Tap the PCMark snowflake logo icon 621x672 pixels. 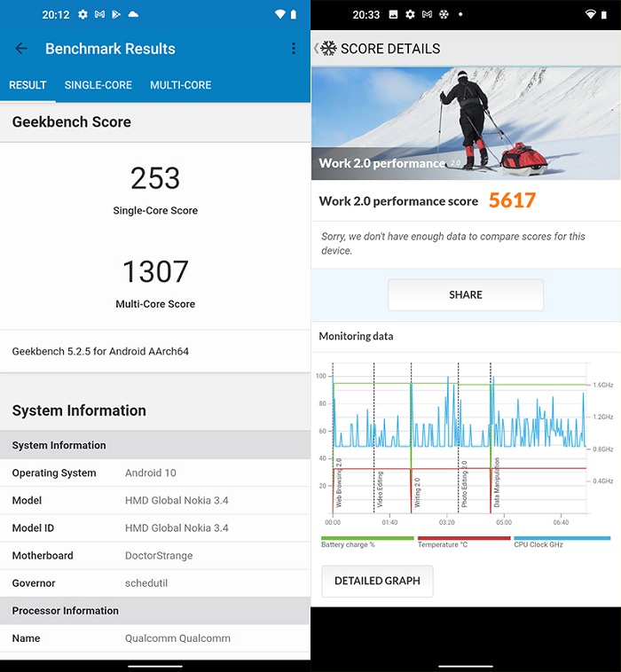(329, 49)
